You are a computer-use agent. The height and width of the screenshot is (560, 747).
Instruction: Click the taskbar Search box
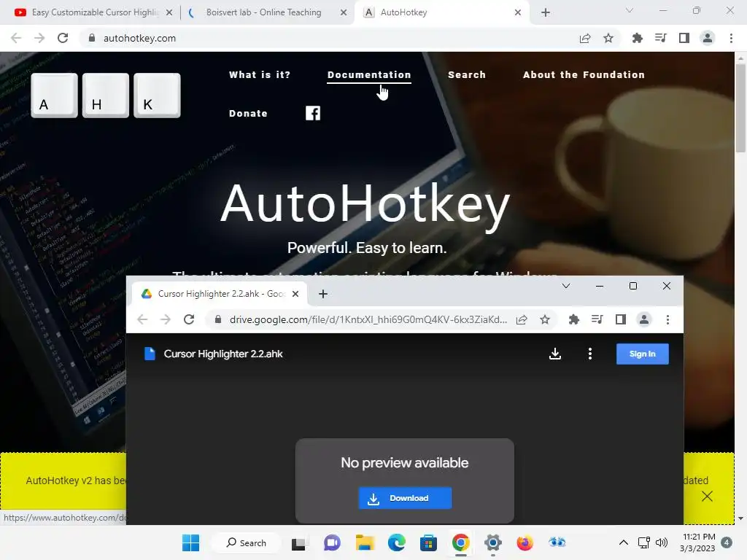pyautogui.click(x=247, y=542)
